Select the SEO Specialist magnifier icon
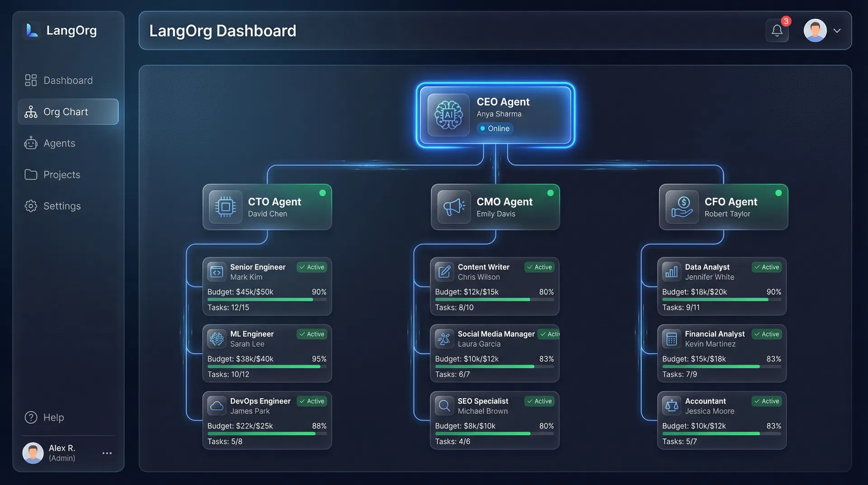The image size is (868, 485). [x=444, y=405]
